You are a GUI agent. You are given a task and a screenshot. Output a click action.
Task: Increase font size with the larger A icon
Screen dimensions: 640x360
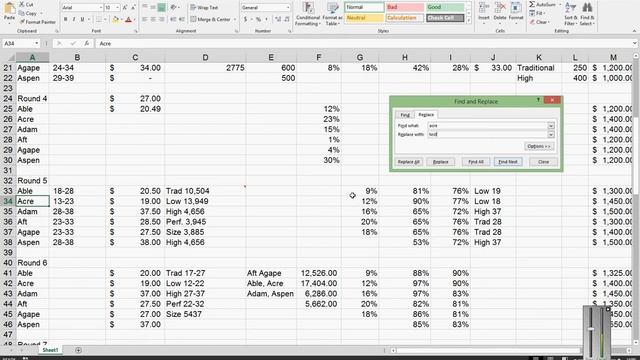tap(125, 7)
